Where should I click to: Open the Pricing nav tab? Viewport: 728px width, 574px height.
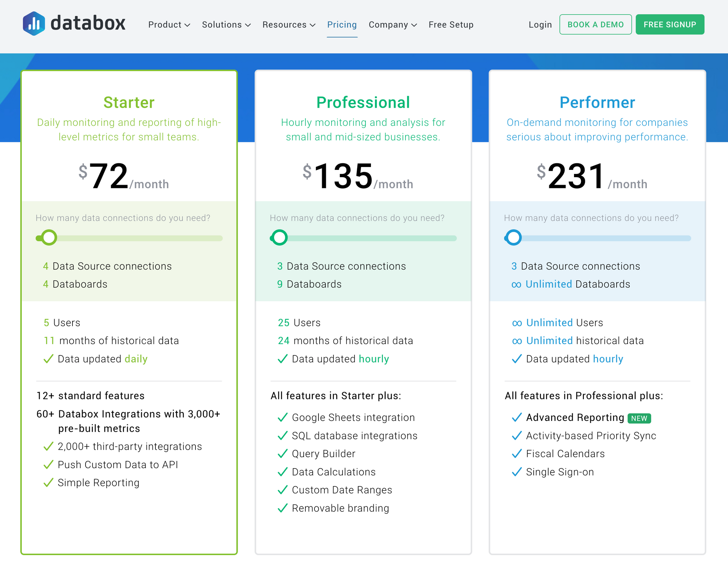click(342, 25)
